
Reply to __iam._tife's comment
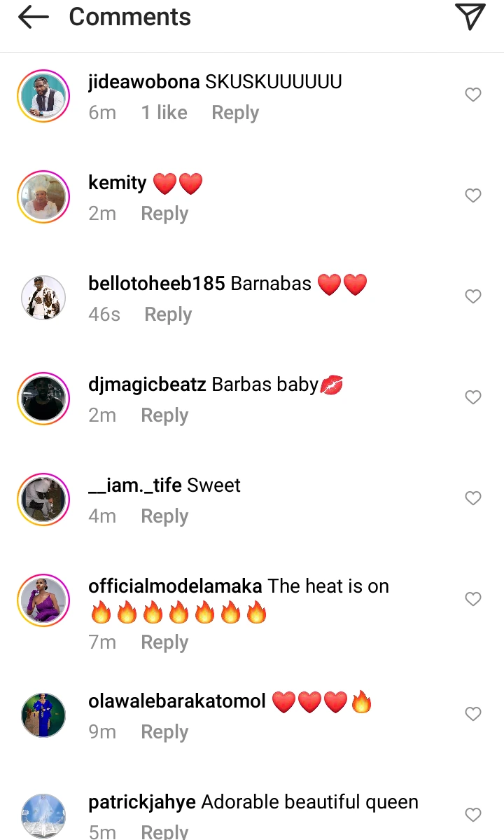[x=164, y=516]
